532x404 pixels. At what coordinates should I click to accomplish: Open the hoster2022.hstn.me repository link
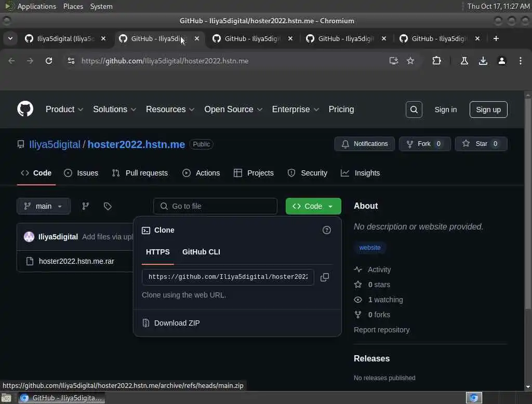tap(136, 144)
